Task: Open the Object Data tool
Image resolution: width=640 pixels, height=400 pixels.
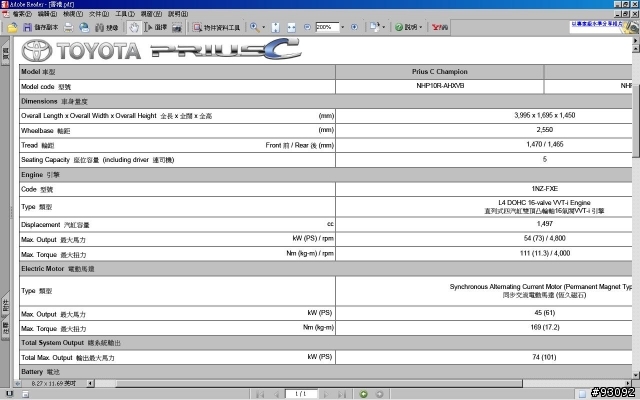Action: coord(216,27)
